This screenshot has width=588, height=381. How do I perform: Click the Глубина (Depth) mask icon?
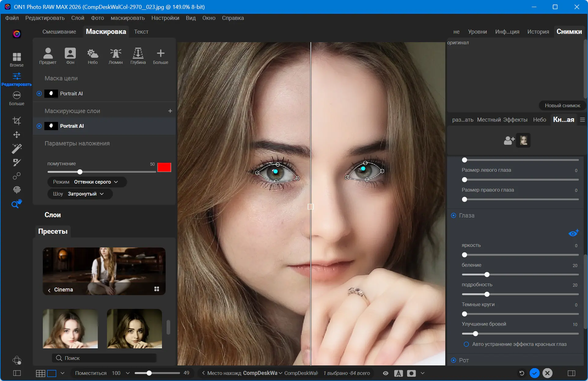[x=138, y=56]
